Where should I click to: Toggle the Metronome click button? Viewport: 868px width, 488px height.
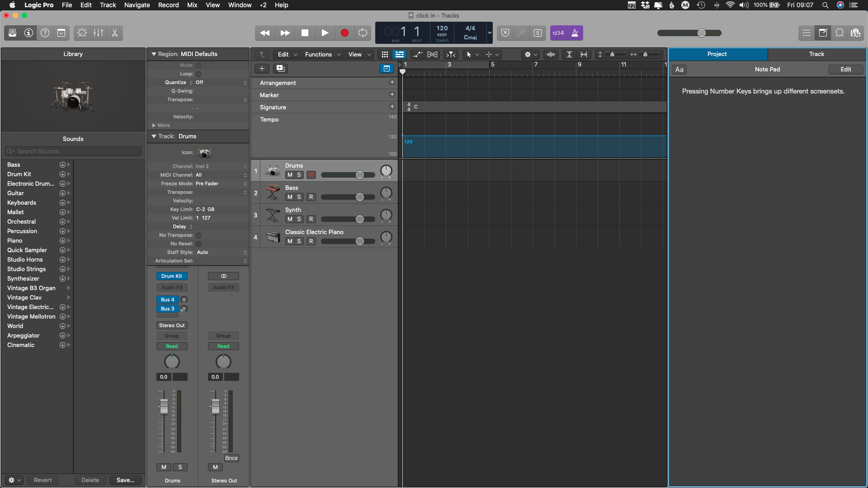pyautogui.click(x=575, y=33)
